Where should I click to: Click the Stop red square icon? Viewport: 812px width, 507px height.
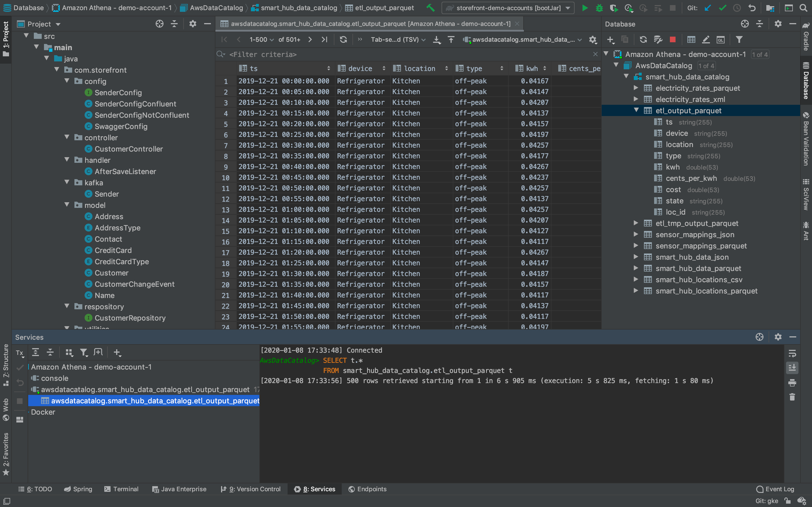click(x=672, y=39)
